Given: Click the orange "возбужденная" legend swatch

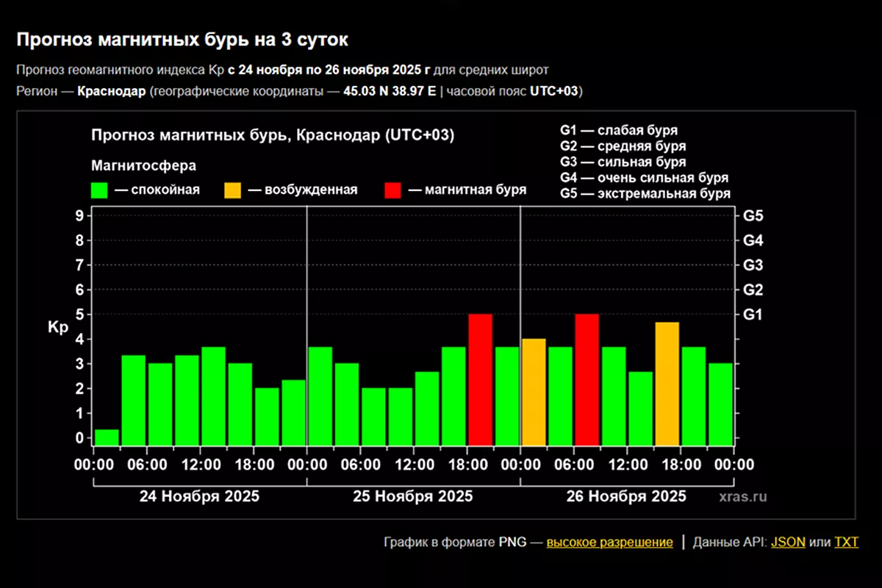Looking at the screenshot, I should (x=232, y=190).
